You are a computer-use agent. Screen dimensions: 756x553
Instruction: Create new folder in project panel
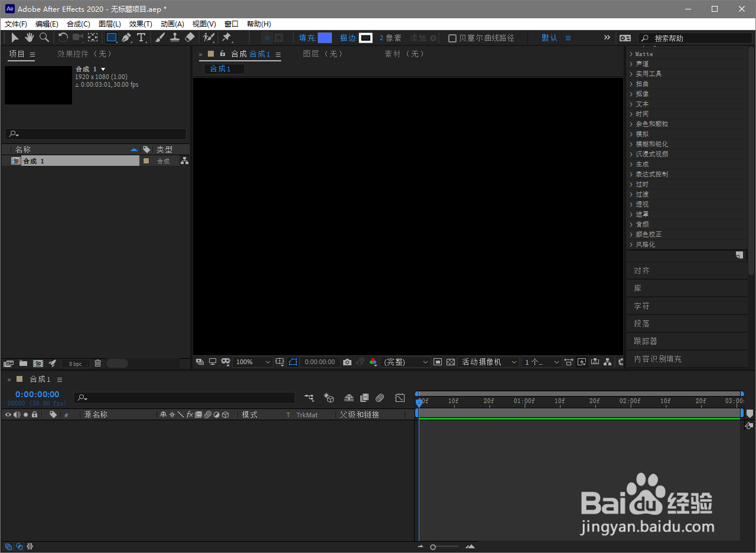(23, 364)
